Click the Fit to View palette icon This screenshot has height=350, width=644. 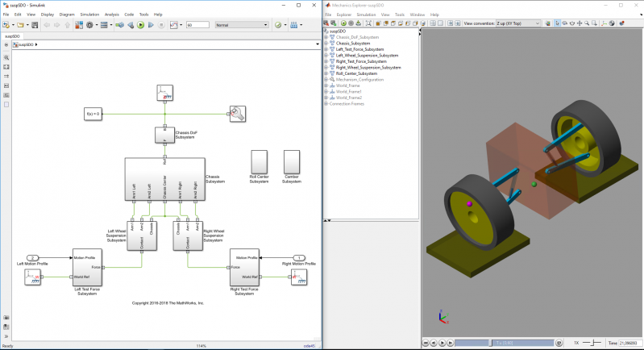click(x=6, y=67)
